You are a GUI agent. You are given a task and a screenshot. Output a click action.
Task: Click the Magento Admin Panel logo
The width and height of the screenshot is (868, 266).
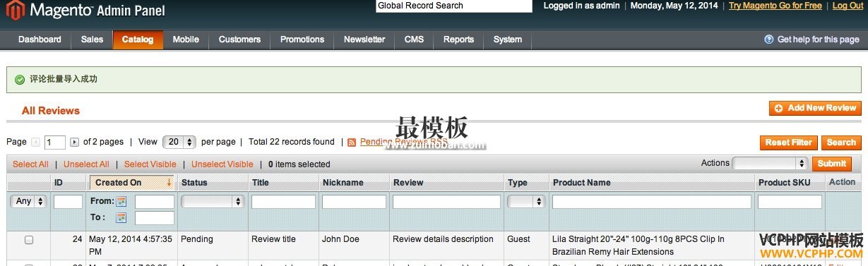point(85,11)
